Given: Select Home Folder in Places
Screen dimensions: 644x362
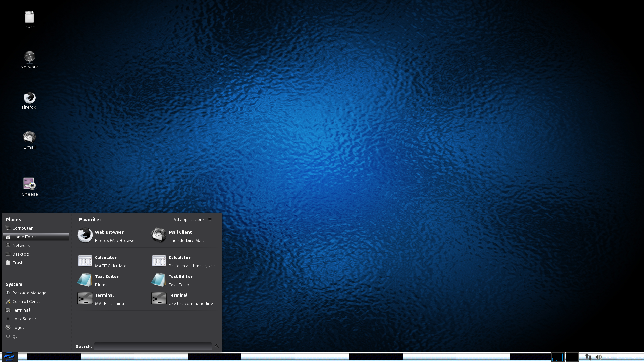Looking at the screenshot, I should [25, 237].
